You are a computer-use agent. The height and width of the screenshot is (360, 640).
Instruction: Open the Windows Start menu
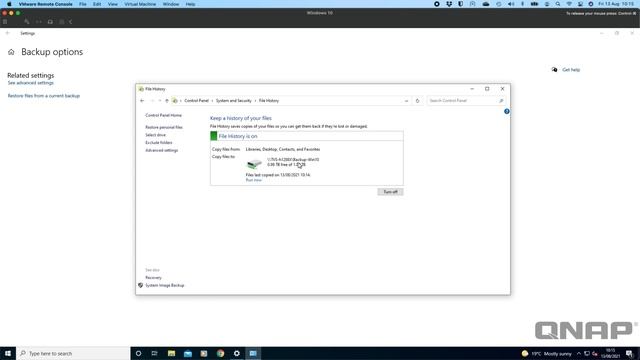(8, 353)
